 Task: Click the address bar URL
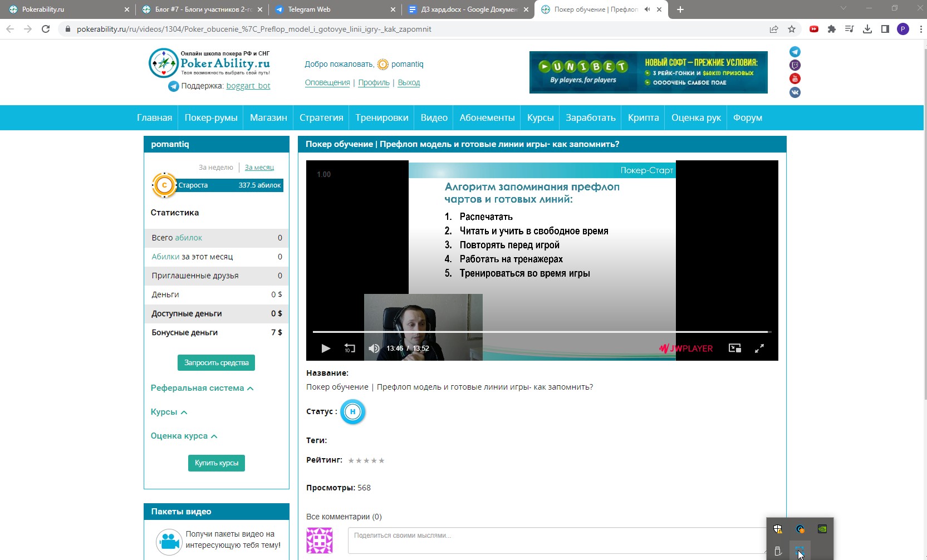pyautogui.click(x=254, y=29)
